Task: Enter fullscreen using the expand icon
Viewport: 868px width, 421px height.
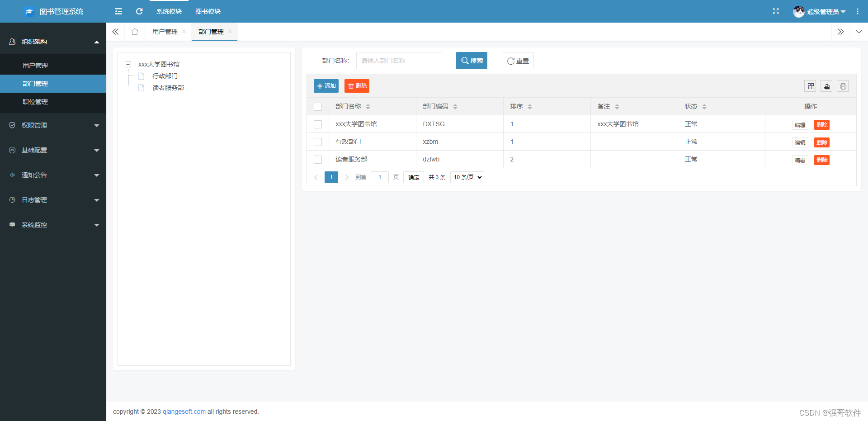Action: 775,11
